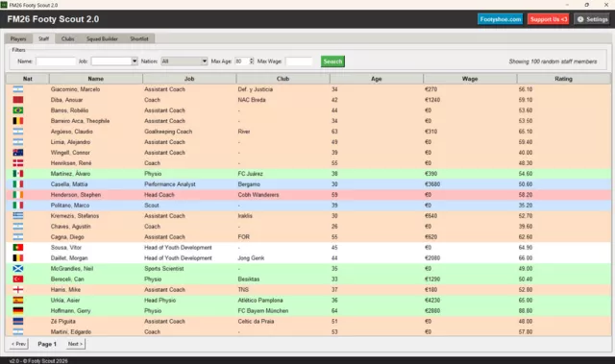Click Mexico flag beside Martínez, Álvaro
615x364 pixels.
18,174
